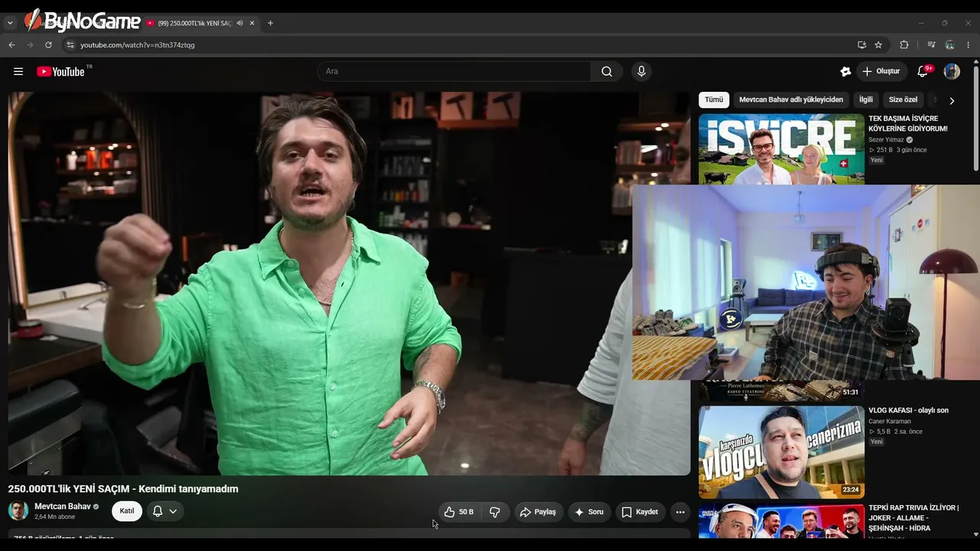Dislike the video with thumbs down
Viewport: 980px width, 551px height.
495,512
